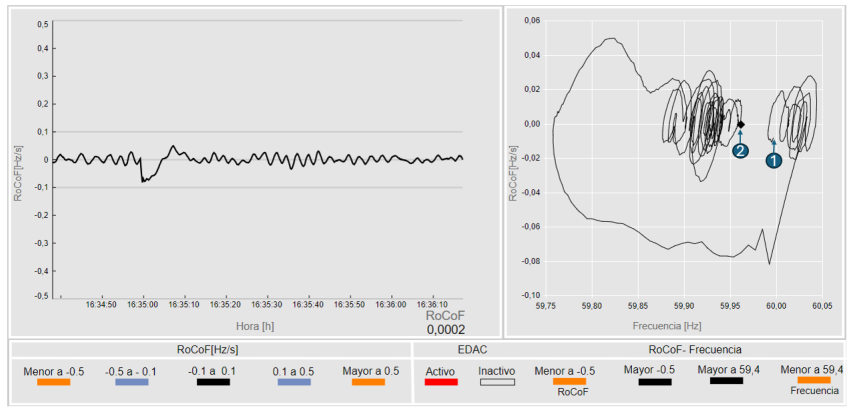
Task: Click the RoCoF dip near 16:35:00 on the time chart
Action: click(x=144, y=179)
